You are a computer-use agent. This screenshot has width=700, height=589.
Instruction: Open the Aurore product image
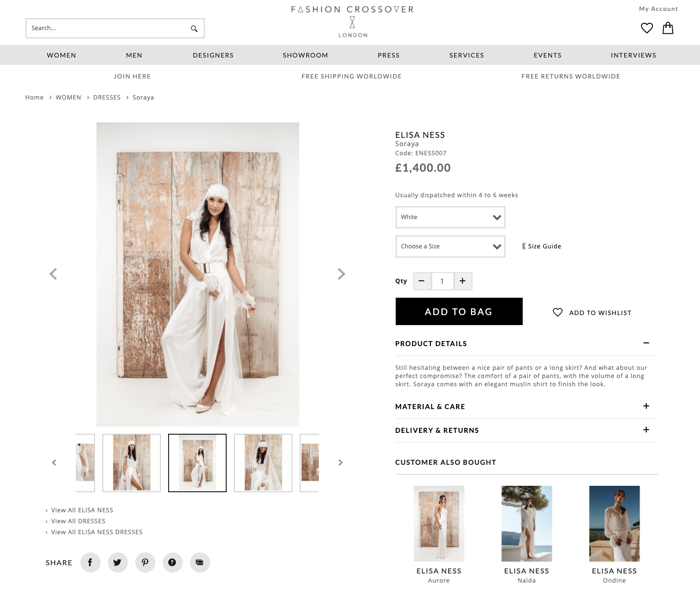pyautogui.click(x=439, y=524)
